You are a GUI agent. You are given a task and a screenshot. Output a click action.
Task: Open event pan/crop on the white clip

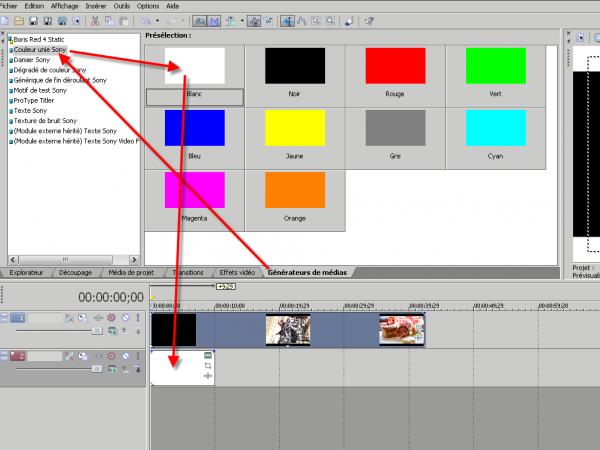(207, 366)
